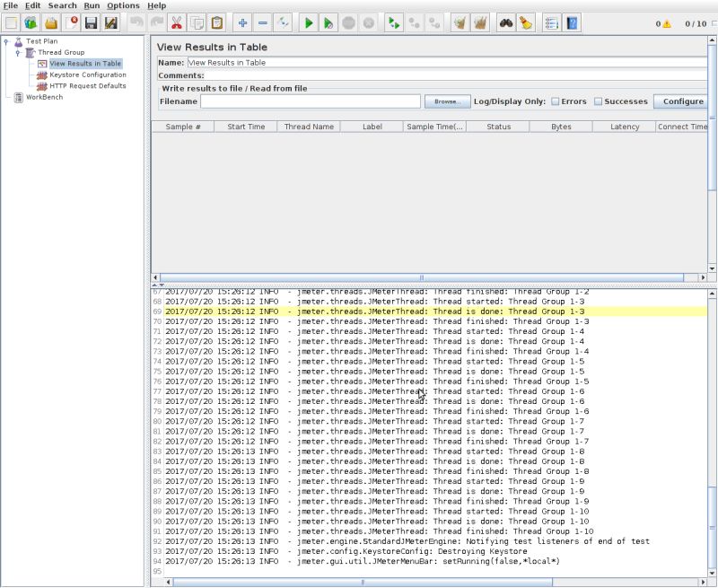Open Search with the binoculars icon
This screenshot has height=588, width=718.
point(505,23)
